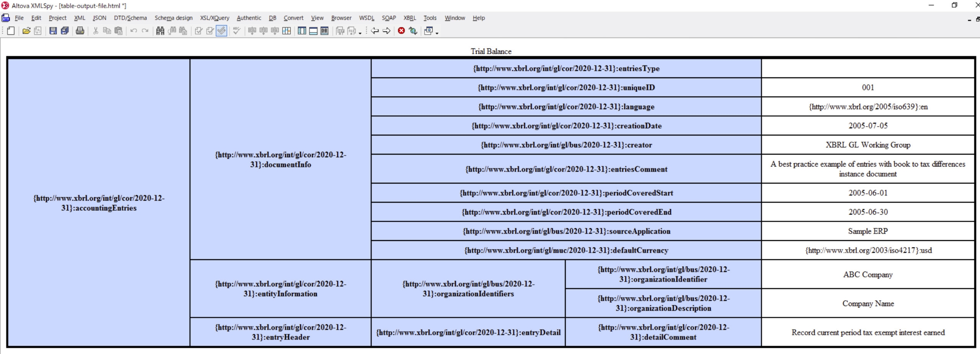Open the XML menu

tap(80, 18)
